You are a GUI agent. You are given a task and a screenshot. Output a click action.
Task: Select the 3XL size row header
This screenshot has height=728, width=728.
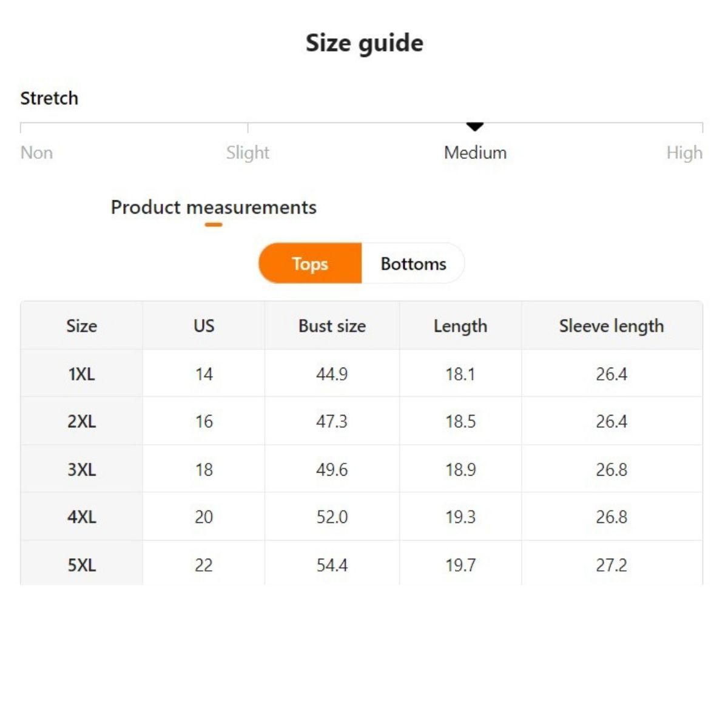click(x=81, y=469)
